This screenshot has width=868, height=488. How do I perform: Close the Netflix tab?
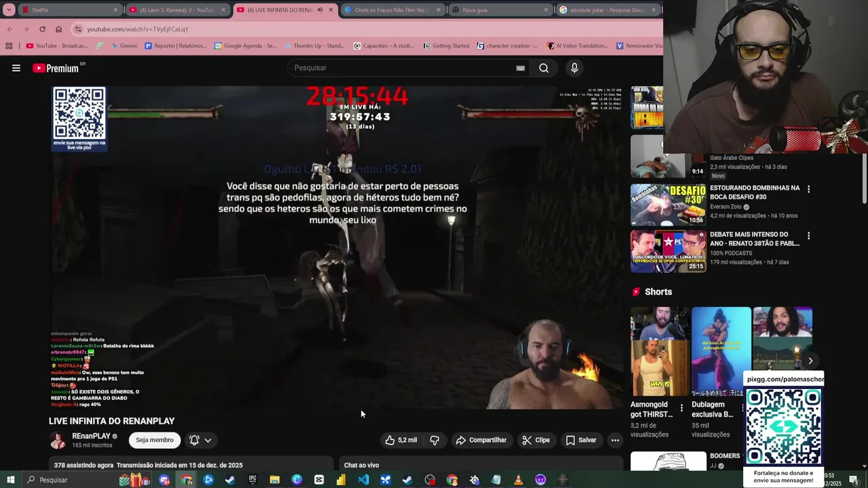116,10
